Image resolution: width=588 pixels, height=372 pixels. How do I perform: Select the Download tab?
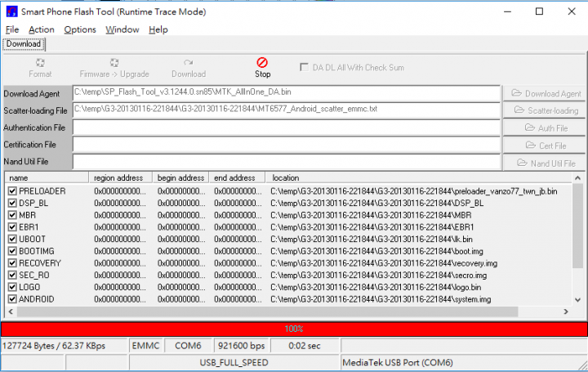24,44
